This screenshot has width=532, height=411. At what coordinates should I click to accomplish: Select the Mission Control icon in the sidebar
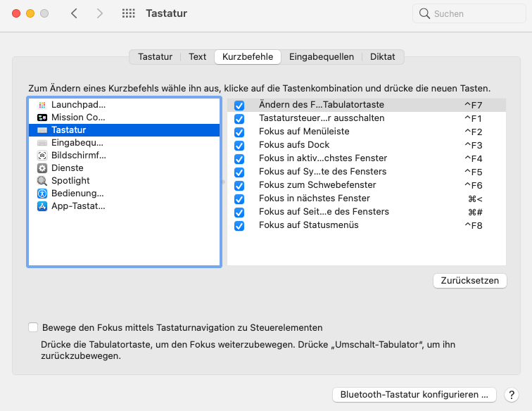click(42, 118)
